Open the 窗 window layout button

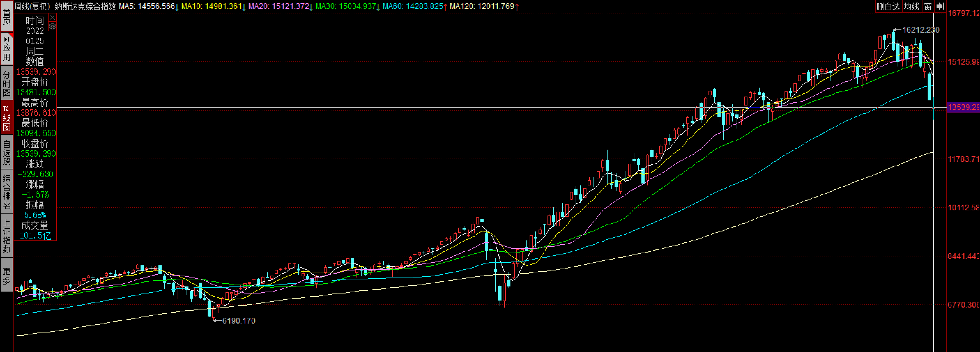pyautogui.click(x=928, y=6)
